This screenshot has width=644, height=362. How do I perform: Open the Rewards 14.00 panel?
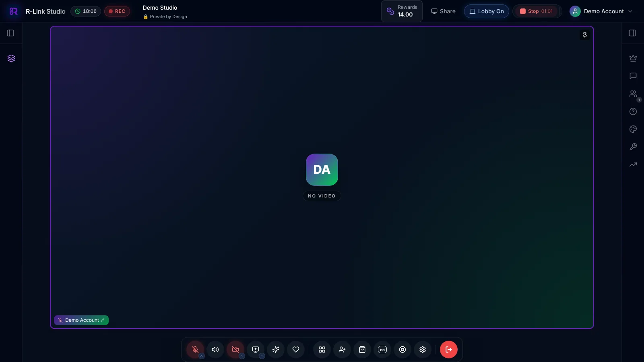[x=402, y=11]
